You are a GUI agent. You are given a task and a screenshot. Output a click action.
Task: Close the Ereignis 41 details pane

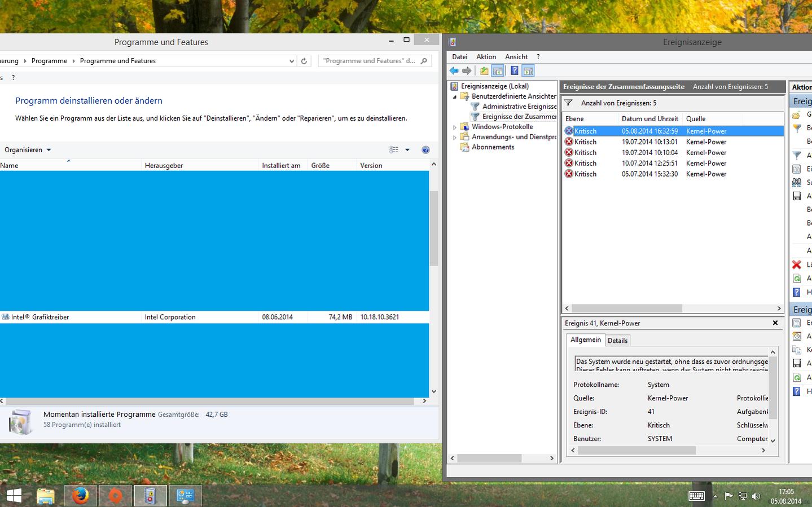pyautogui.click(x=775, y=323)
